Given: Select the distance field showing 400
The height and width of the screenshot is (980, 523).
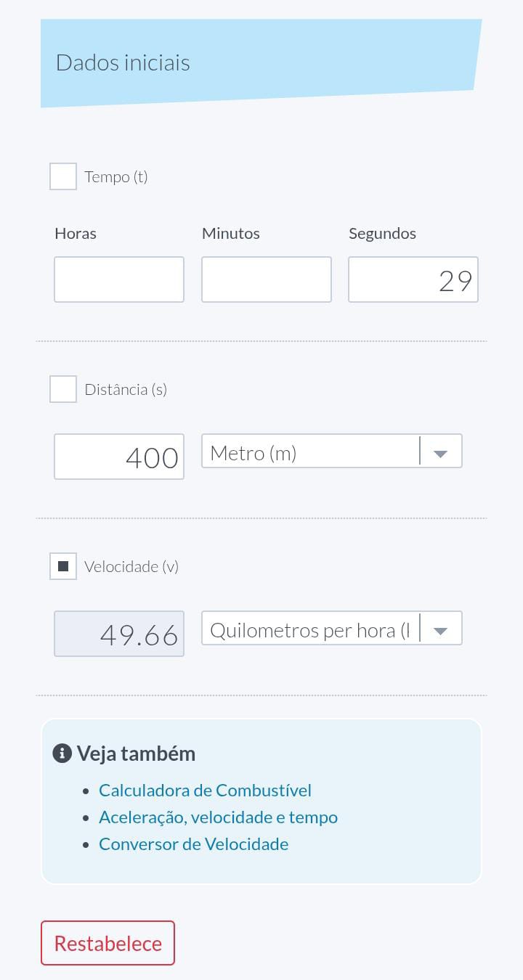Looking at the screenshot, I should [x=119, y=457].
